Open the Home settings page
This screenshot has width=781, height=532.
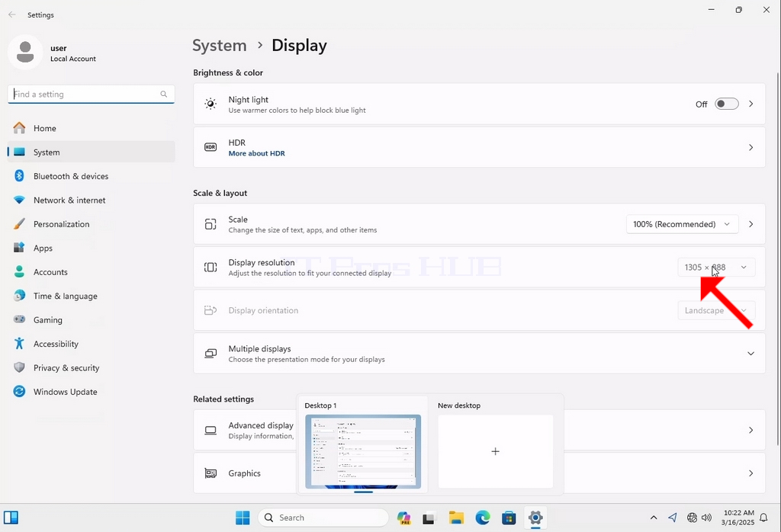click(92, 128)
